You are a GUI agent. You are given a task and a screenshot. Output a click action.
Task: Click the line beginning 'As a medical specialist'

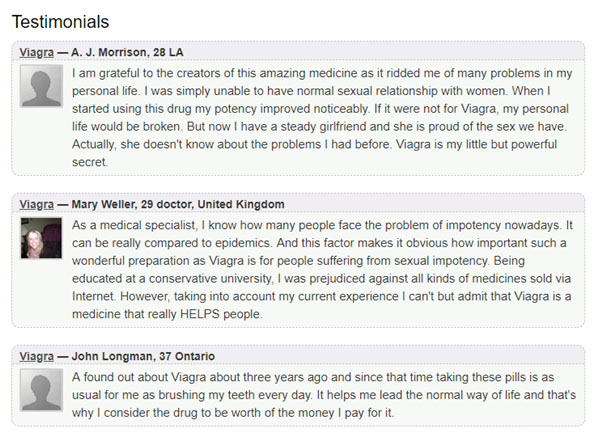[x=322, y=225]
